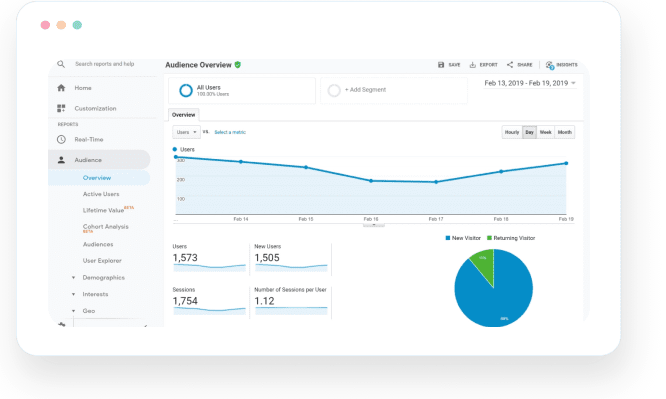Click + Add Segment
The image size is (666, 399).
tap(365, 90)
